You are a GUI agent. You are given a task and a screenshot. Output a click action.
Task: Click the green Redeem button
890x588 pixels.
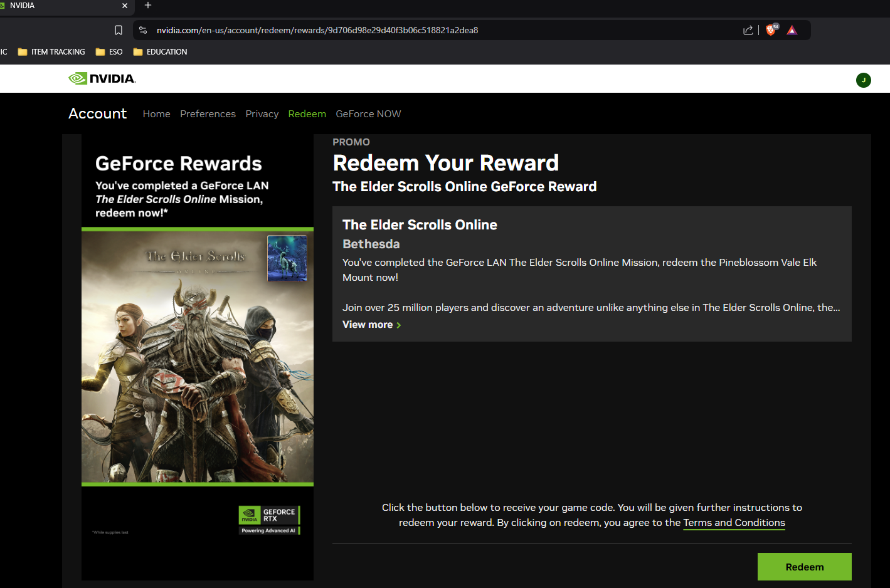point(805,567)
